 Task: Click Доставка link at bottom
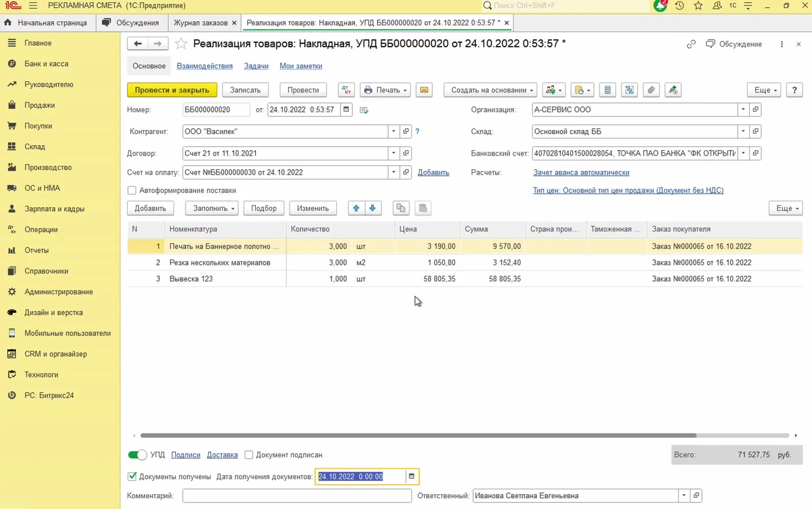click(222, 455)
